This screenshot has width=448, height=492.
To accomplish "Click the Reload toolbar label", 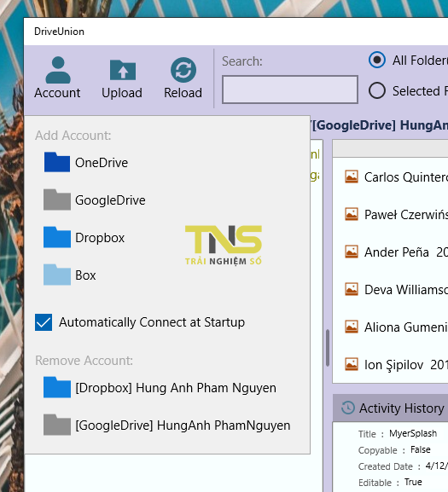I will click(183, 93).
